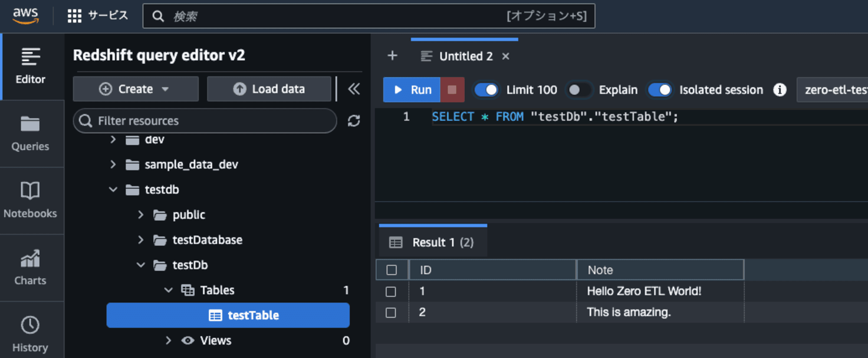Expand the testDatabase schema node
Screen dimensions: 868x358
coord(141,240)
